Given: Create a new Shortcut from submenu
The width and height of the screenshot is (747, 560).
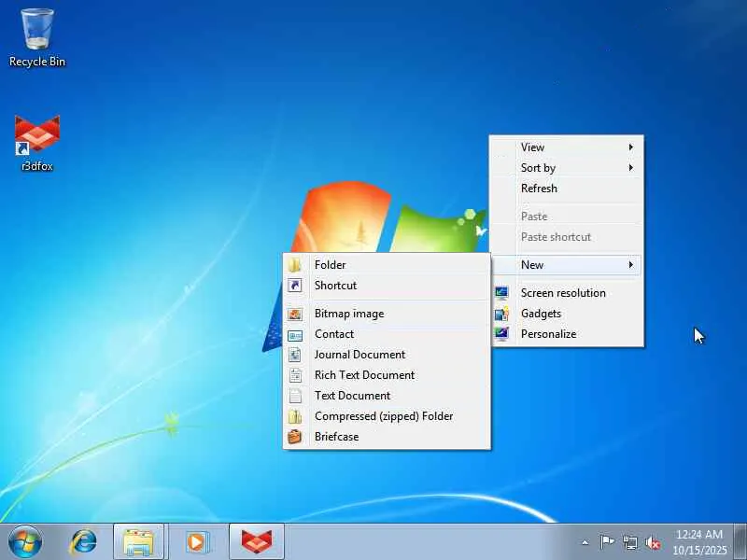Looking at the screenshot, I should coord(387,286).
